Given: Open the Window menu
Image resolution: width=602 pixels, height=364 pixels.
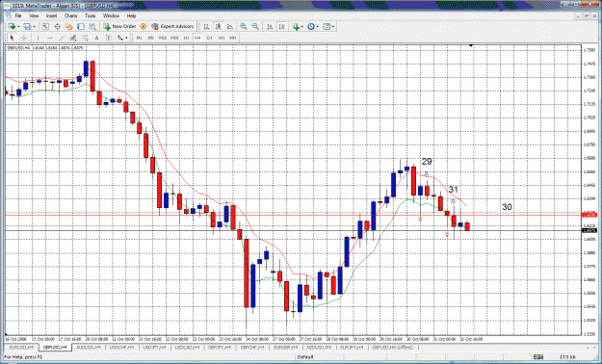Looking at the screenshot, I should pos(112,15).
